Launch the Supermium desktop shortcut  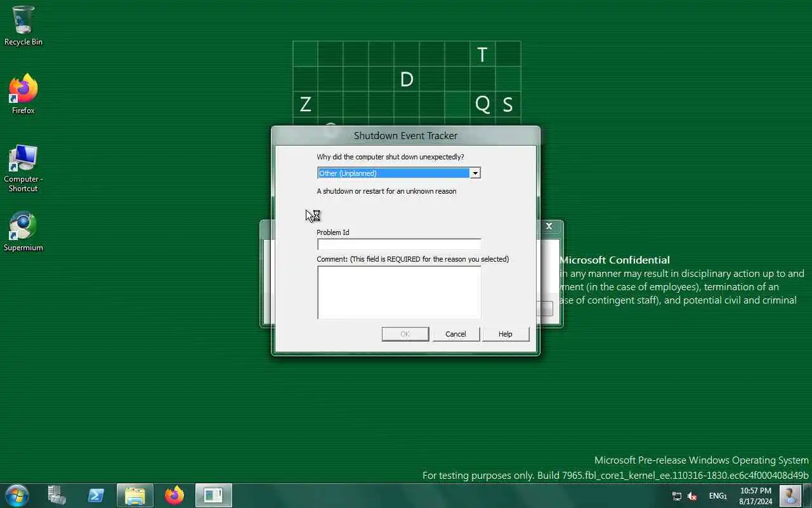(x=23, y=232)
